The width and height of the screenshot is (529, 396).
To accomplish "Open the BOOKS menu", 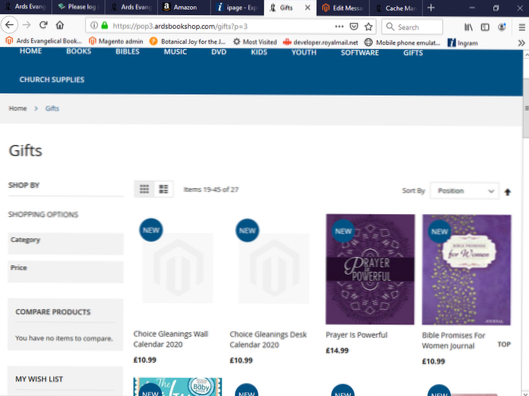I will [79, 51].
